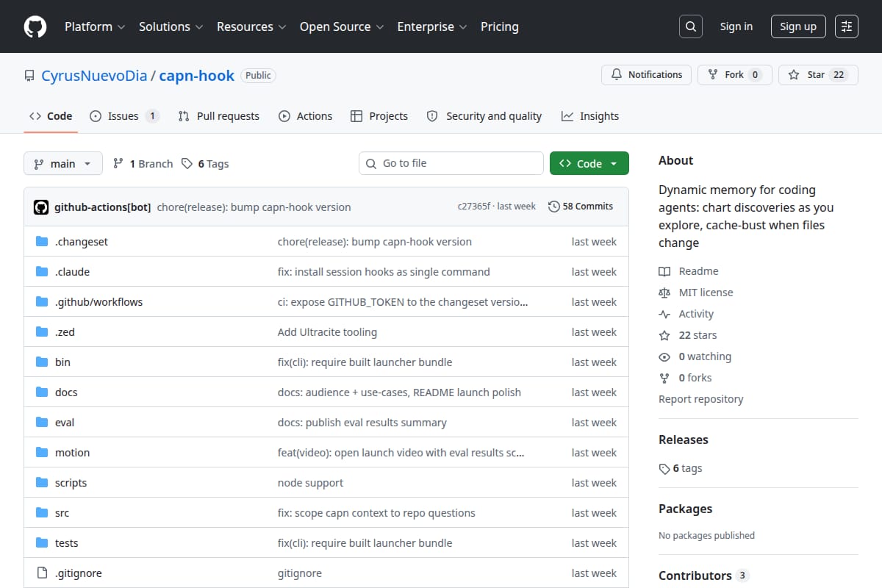882x588 pixels.
Task: Open commit hash c27365f
Action: click(473, 207)
